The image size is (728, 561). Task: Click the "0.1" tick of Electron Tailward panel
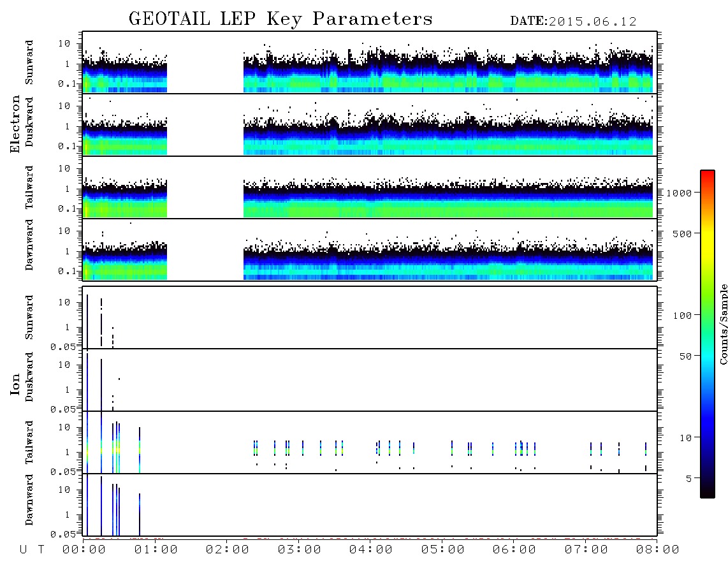66,209
